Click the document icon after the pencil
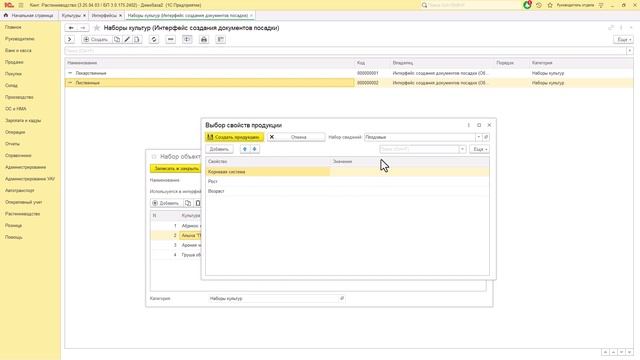 point(137,40)
